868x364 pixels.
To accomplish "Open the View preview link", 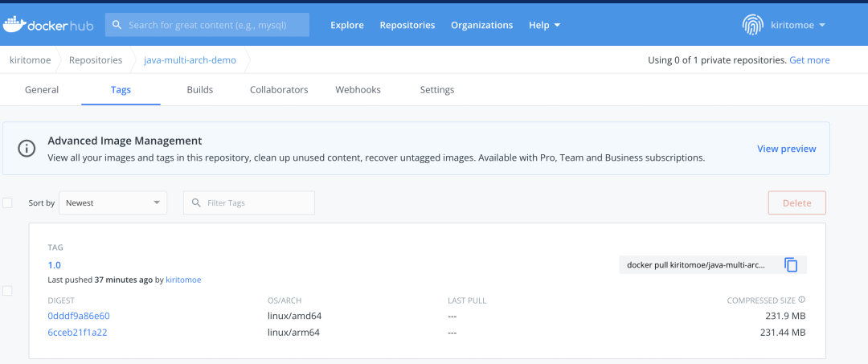I will point(787,149).
